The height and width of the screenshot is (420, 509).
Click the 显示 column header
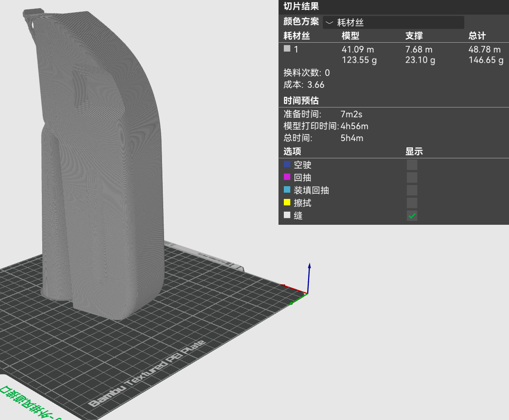coord(414,151)
